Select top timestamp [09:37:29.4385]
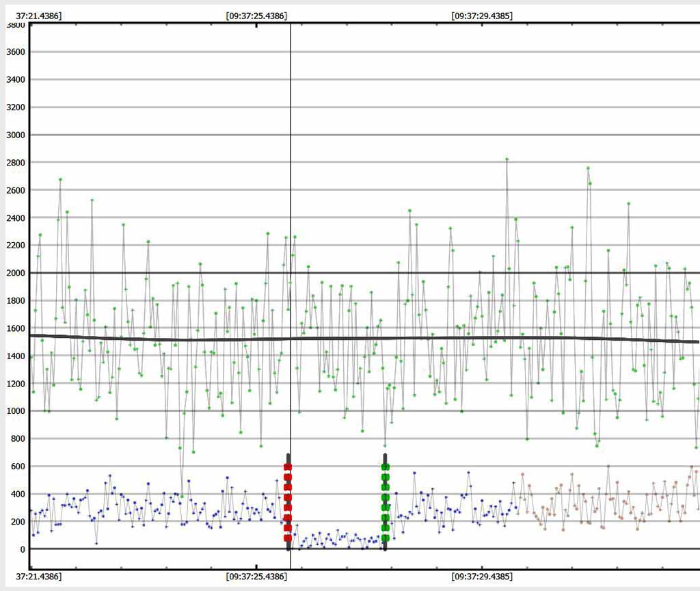This screenshot has height=591, width=700. pos(482,16)
